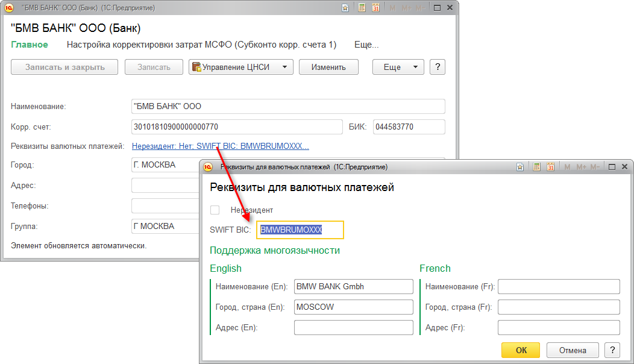
Task: Click into the SWIFT BIC input field
Action: (300, 230)
